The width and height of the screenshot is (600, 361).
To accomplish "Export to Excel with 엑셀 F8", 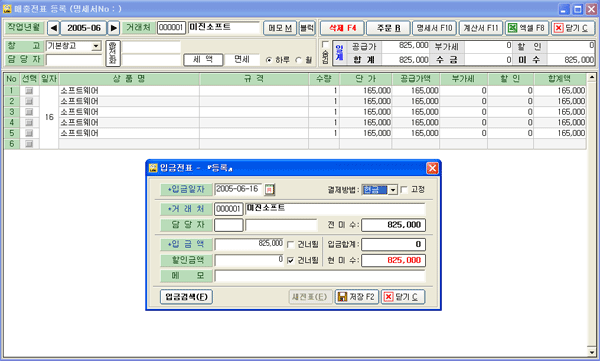I will (527, 28).
